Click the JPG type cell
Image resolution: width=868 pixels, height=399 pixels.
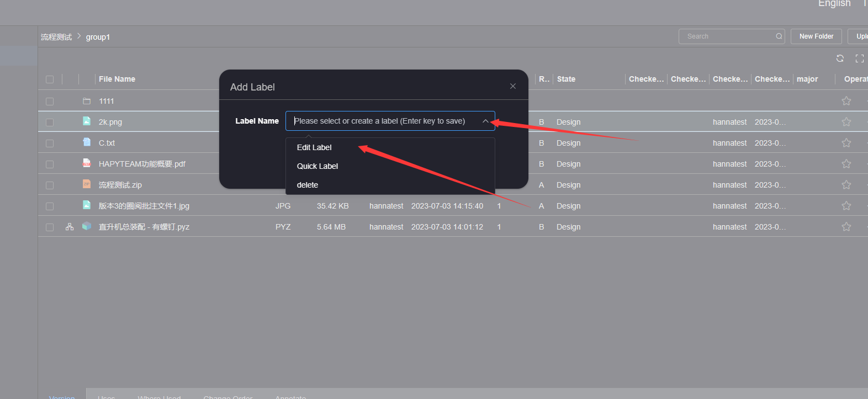click(283, 206)
